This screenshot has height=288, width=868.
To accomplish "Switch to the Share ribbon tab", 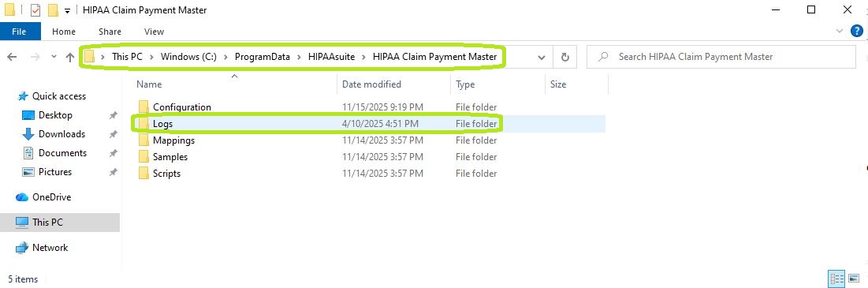I will tap(110, 32).
